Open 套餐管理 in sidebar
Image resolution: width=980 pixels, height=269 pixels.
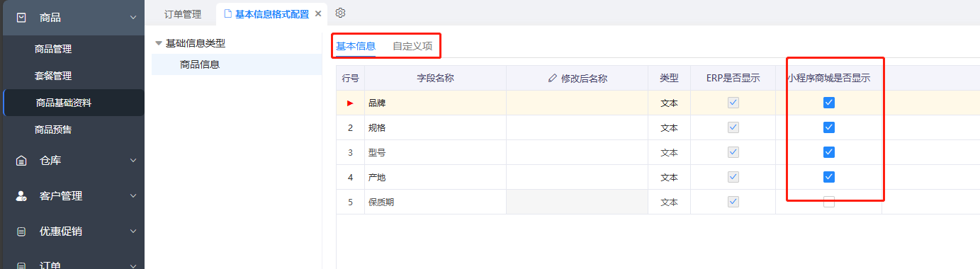53,76
